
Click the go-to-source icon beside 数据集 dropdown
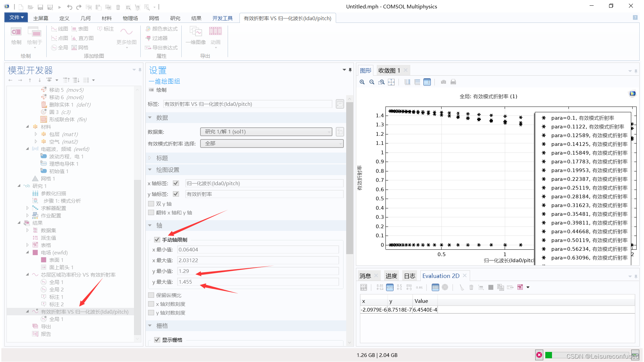coord(340,132)
